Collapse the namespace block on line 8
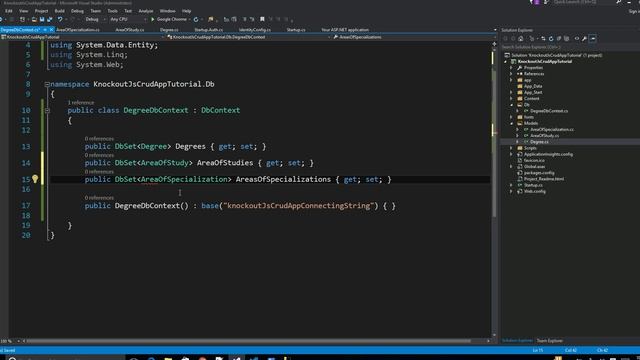The width and height of the screenshot is (640, 360). pos(47,84)
